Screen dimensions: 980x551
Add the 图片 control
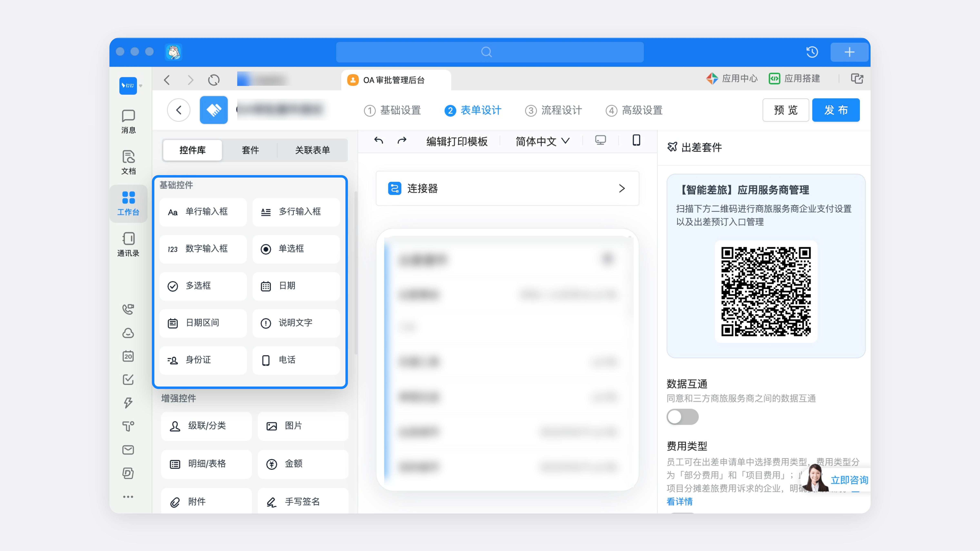click(303, 426)
